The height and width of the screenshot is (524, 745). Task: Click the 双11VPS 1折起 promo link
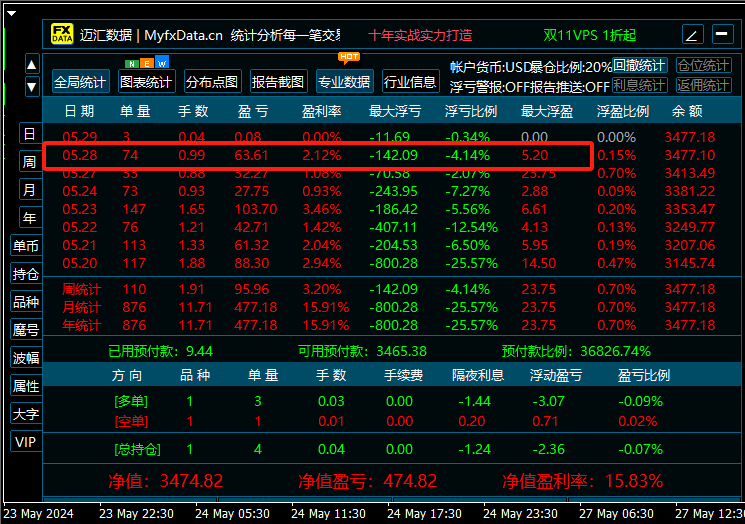pyautogui.click(x=590, y=35)
